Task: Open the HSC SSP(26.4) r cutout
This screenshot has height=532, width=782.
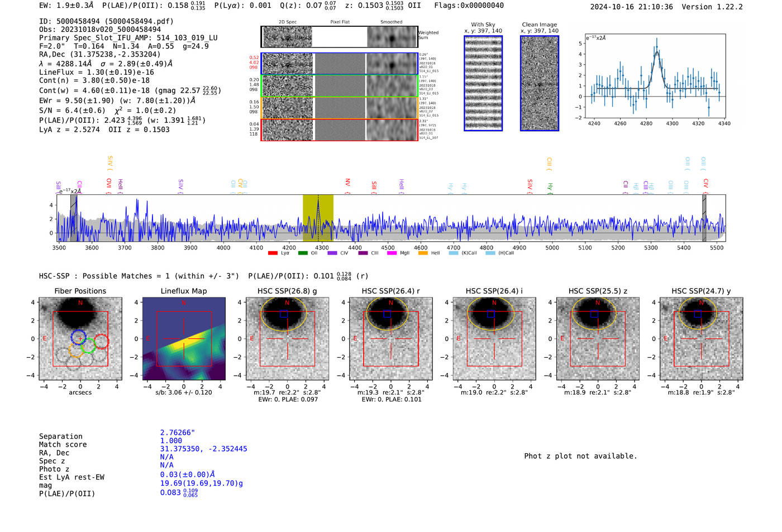Action: pos(390,338)
